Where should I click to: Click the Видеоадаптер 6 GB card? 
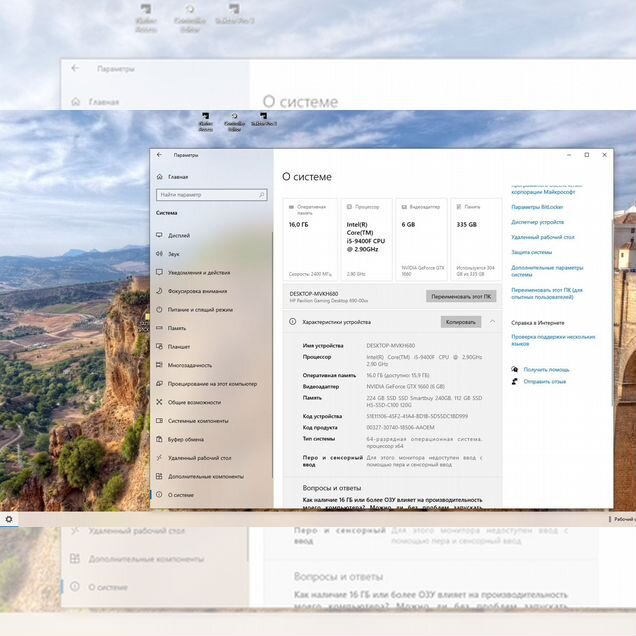pos(422,239)
